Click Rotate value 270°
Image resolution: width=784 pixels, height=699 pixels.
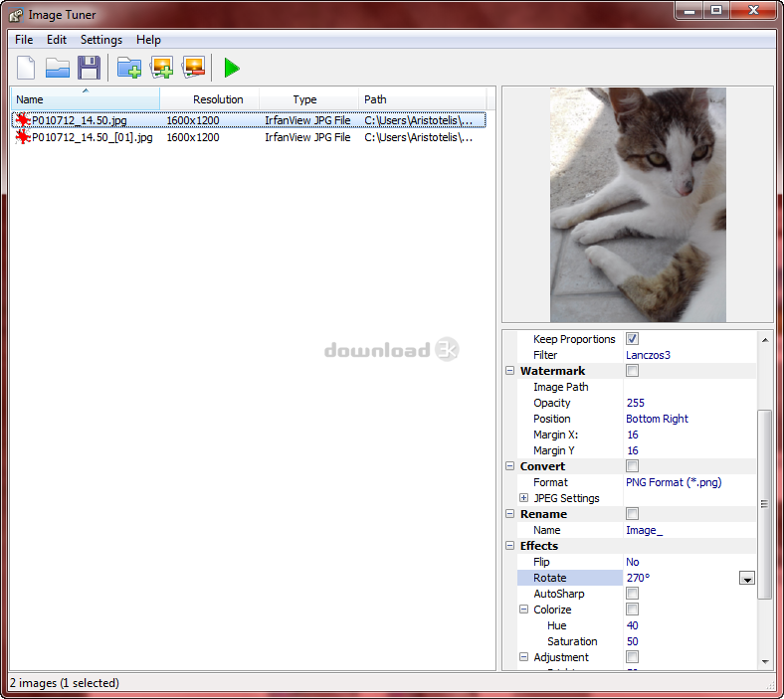click(x=638, y=578)
